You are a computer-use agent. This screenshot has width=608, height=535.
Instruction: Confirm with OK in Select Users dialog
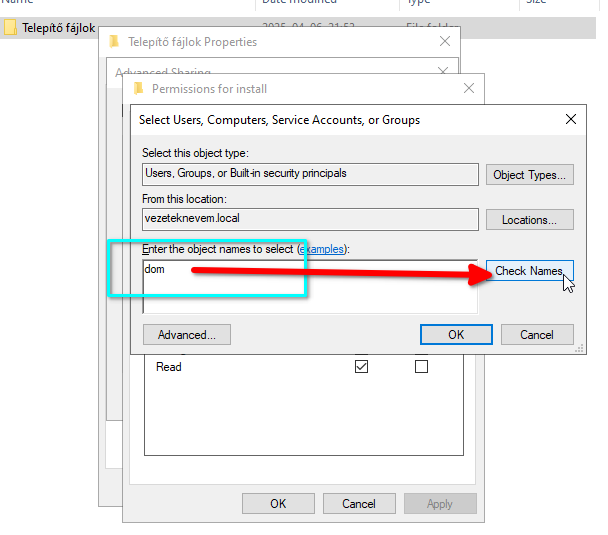[x=456, y=335]
